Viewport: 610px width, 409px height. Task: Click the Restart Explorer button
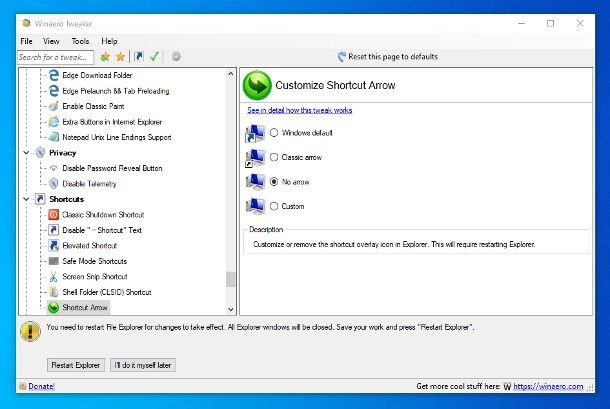[x=76, y=365]
